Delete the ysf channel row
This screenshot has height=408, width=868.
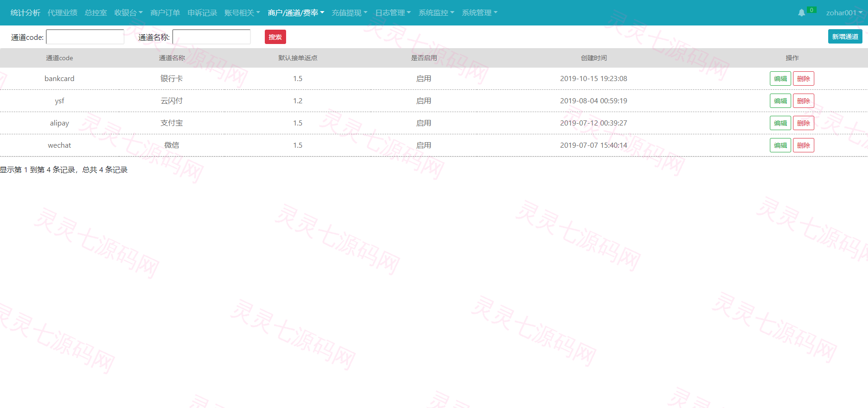[804, 101]
